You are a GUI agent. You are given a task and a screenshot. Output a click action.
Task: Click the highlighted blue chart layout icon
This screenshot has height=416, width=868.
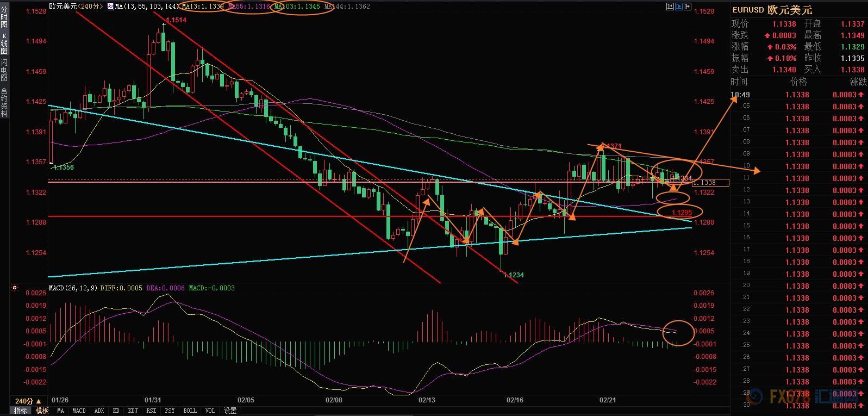[678, 7]
